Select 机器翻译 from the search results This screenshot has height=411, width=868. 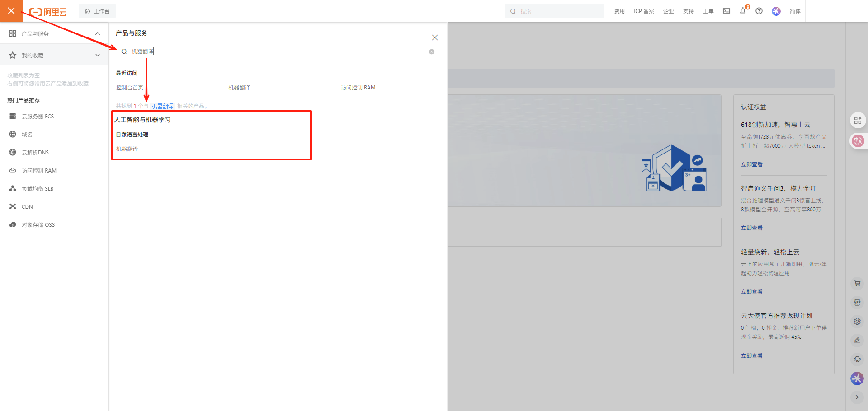coord(127,149)
